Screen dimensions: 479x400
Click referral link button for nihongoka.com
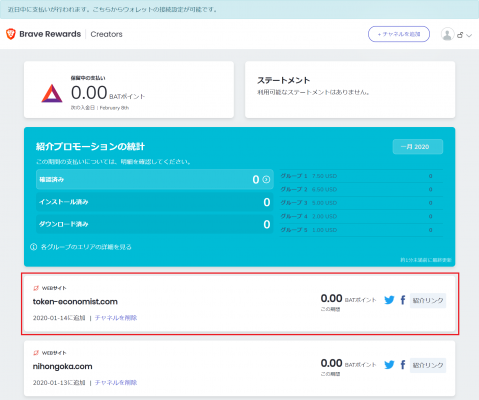[x=428, y=365]
